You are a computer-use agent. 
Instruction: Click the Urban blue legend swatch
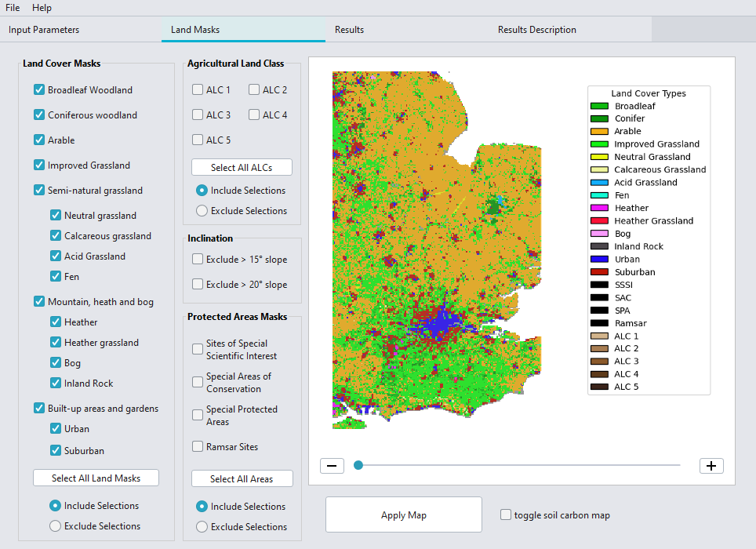click(x=599, y=260)
